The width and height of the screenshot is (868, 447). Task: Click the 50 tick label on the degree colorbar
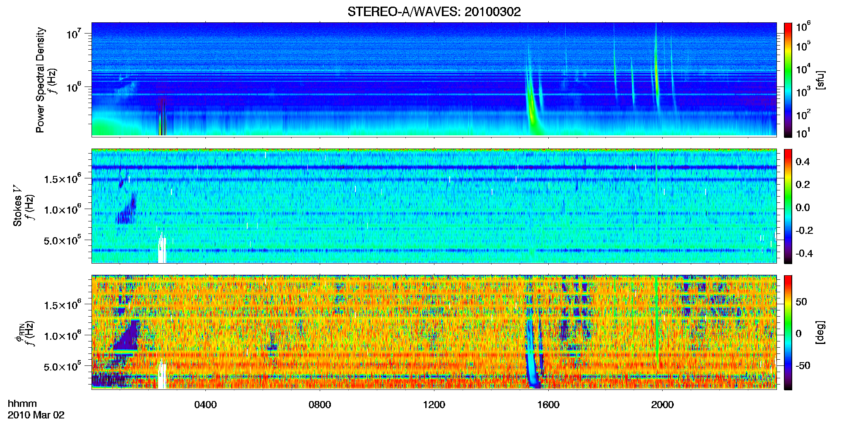click(801, 302)
